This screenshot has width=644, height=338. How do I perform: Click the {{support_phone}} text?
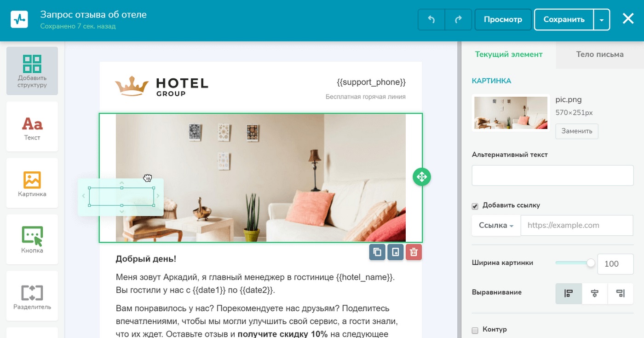(371, 82)
